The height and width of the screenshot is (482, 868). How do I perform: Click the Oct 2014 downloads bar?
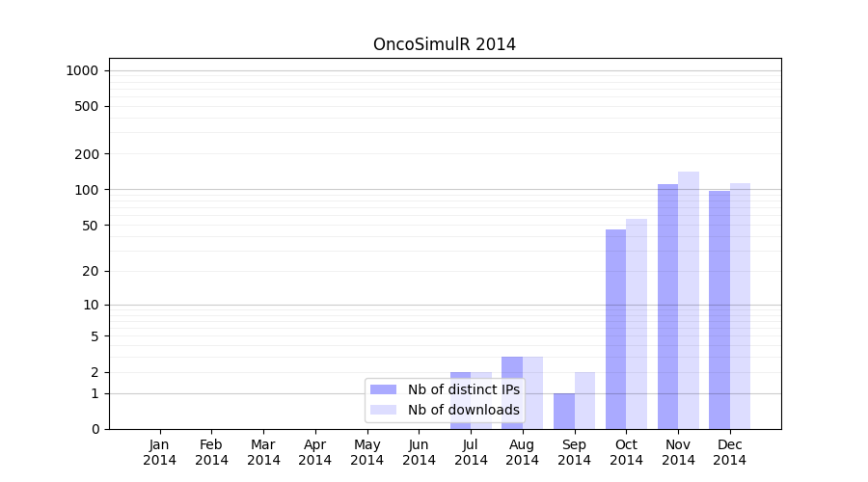637,324
